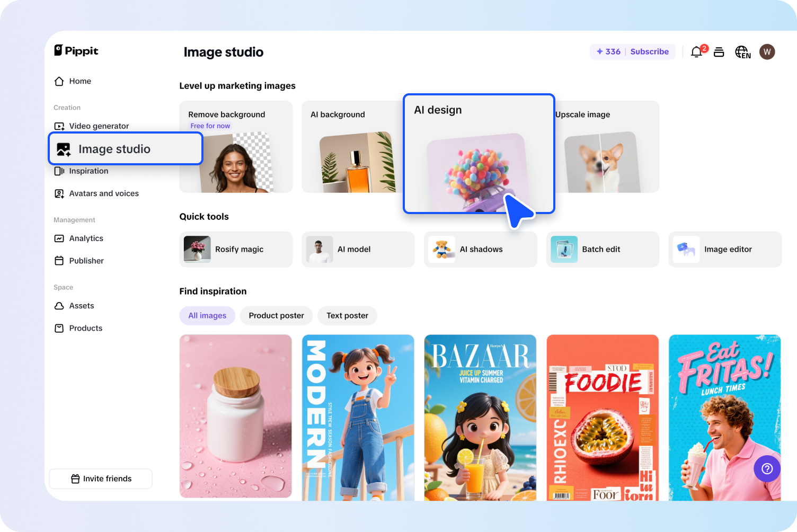Open the Products space
Screen dimensions: 797x532
[85, 327]
